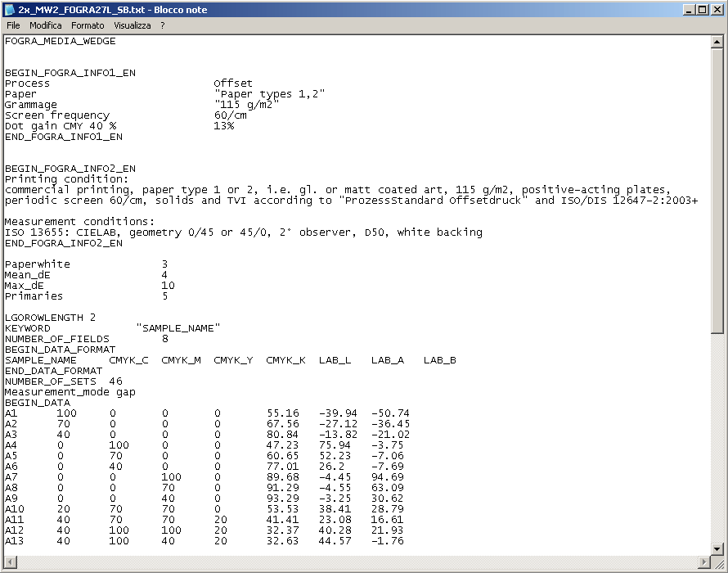Image resolution: width=728 pixels, height=573 pixels.
Task: Click the 60/cm screen frequency value
Action: pos(231,115)
